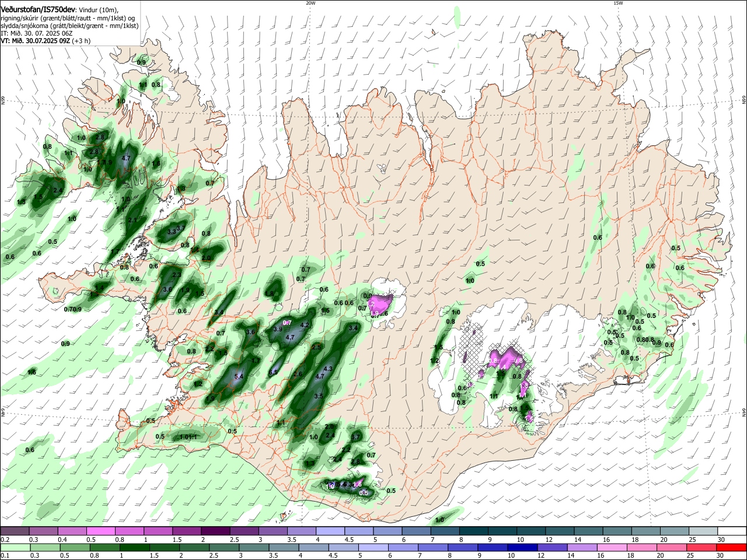Viewport: 747px width, 560px height.
Task: Select dull mauve 0.2 swatch in upper legend
Action: click(15, 531)
